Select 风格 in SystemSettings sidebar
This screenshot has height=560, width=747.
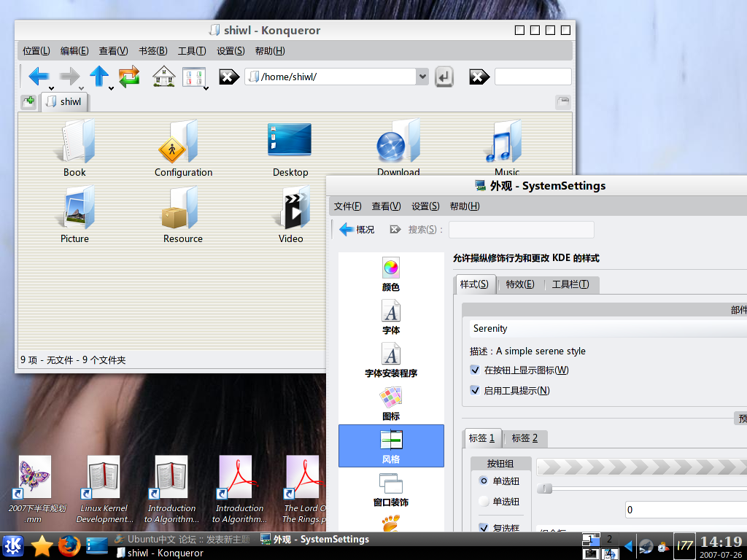(391, 446)
